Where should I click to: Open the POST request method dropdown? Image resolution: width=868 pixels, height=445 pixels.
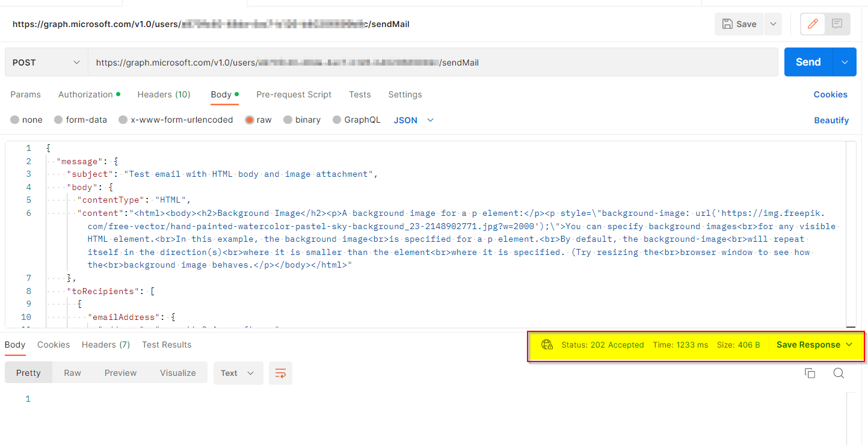46,62
